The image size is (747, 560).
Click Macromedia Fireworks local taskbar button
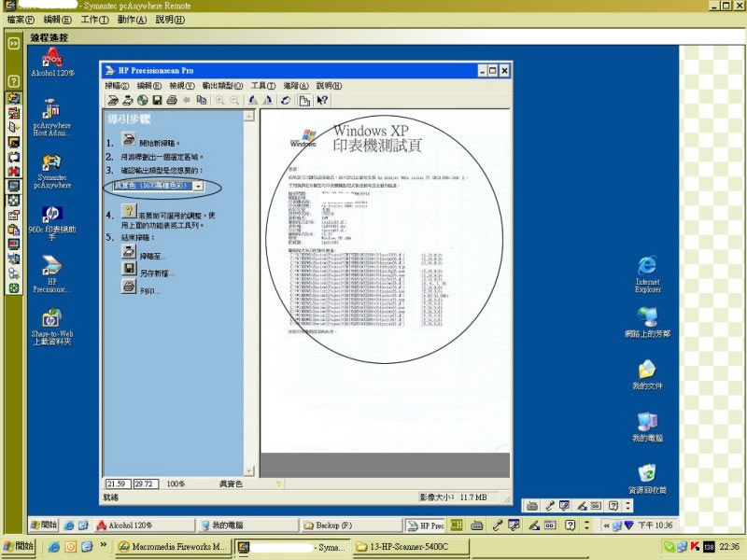(x=173, y=547)
